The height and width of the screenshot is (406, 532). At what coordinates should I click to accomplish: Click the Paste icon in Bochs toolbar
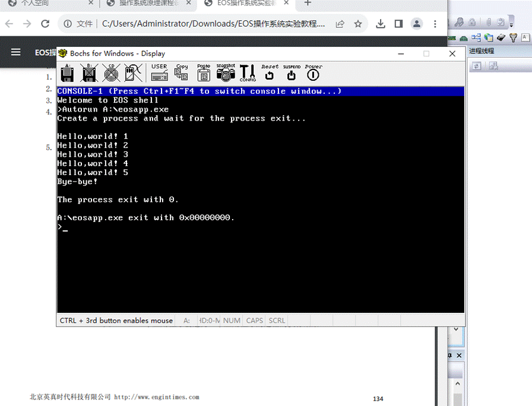click(x=204, y=72)
